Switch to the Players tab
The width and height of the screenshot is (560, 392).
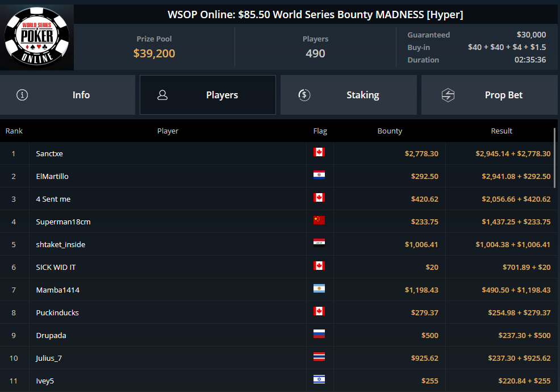tap(208, 95)
